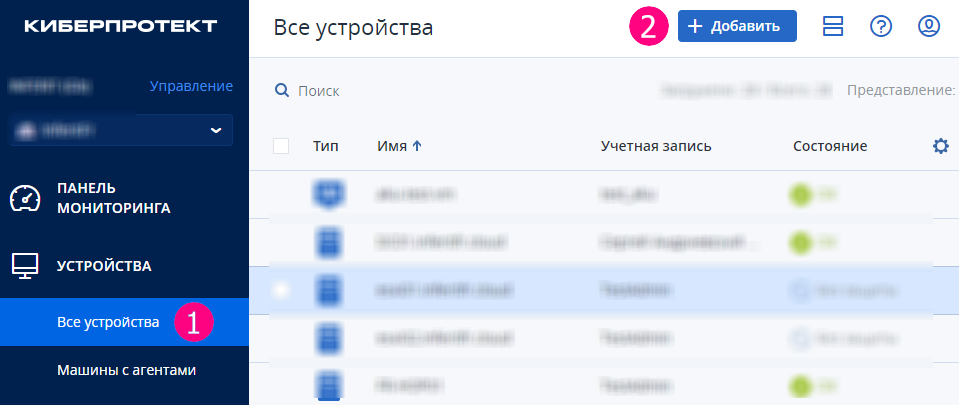
Task: Tick the select-all checkbox in table header
Action: [x=281, y=146]
